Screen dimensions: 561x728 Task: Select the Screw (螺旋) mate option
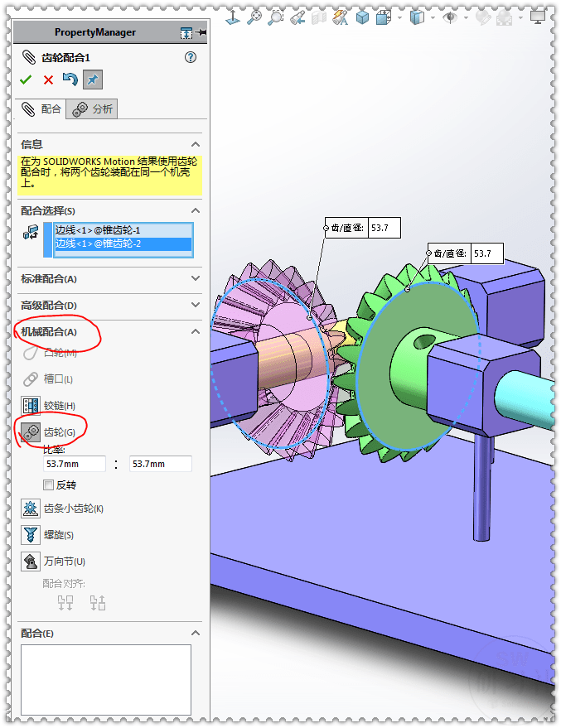(x=47, y=535)
